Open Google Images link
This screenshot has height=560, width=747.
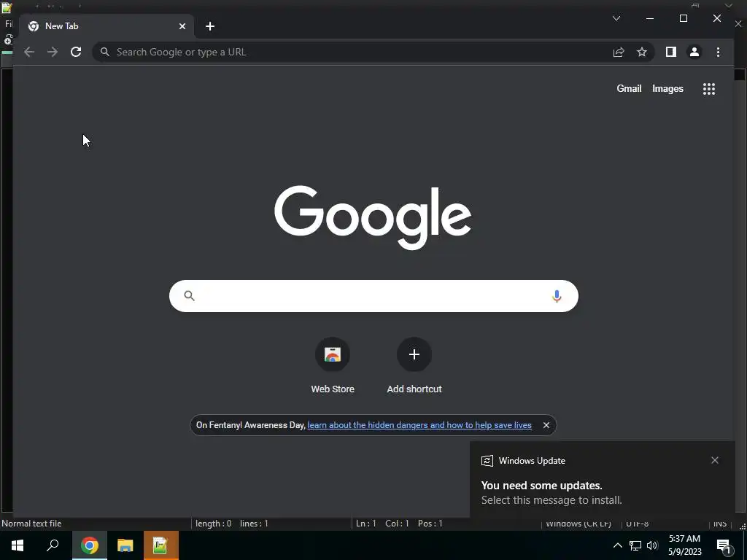(667, 88)
